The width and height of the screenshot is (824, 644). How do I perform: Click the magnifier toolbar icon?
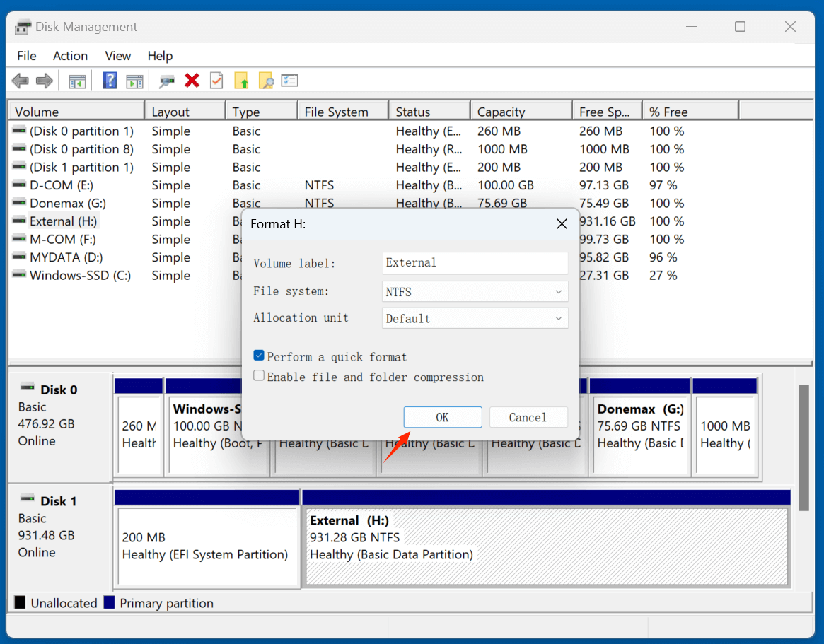(167, 80)
